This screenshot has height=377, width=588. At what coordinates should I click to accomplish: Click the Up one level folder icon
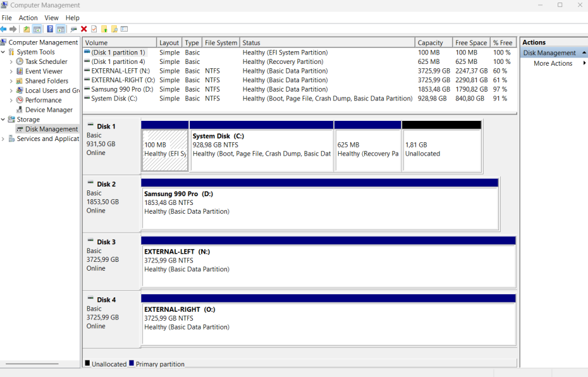(27, 29)
